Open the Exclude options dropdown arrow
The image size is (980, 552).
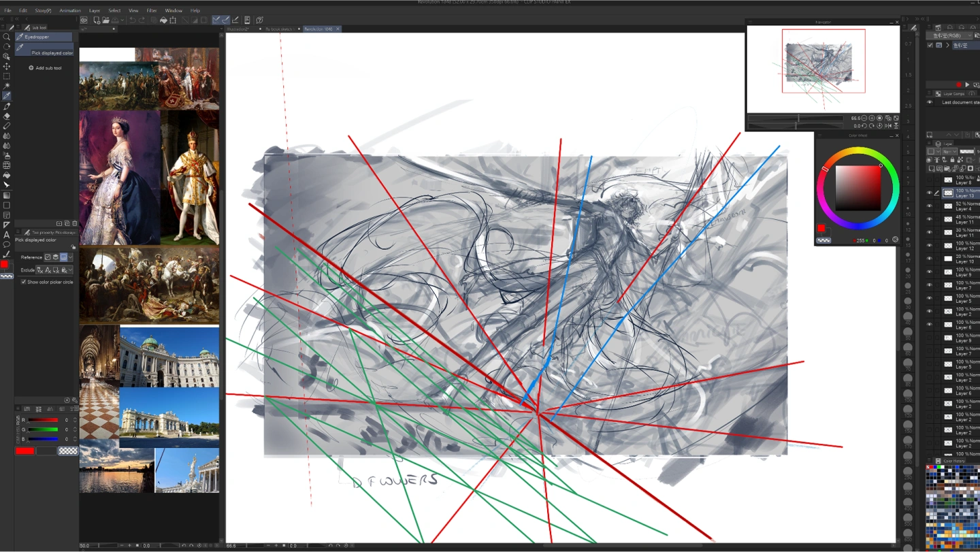70,270
